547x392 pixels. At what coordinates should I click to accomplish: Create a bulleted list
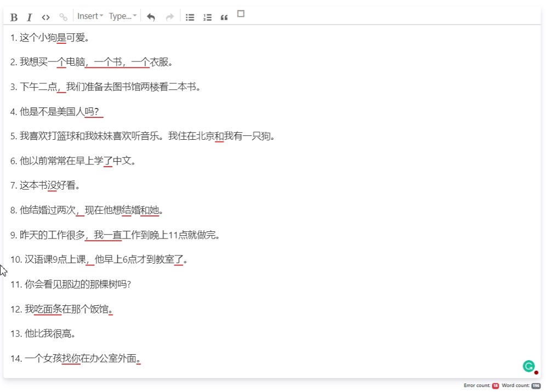190,17
